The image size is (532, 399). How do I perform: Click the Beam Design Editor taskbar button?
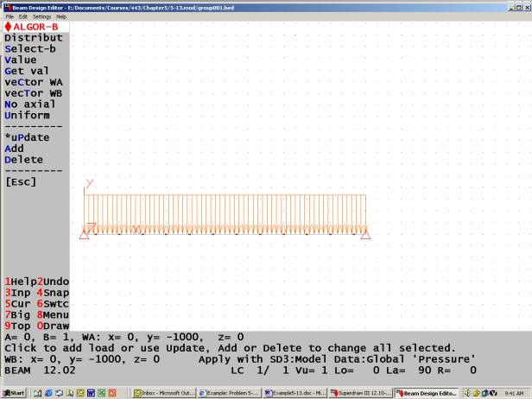tap(426, 393)
